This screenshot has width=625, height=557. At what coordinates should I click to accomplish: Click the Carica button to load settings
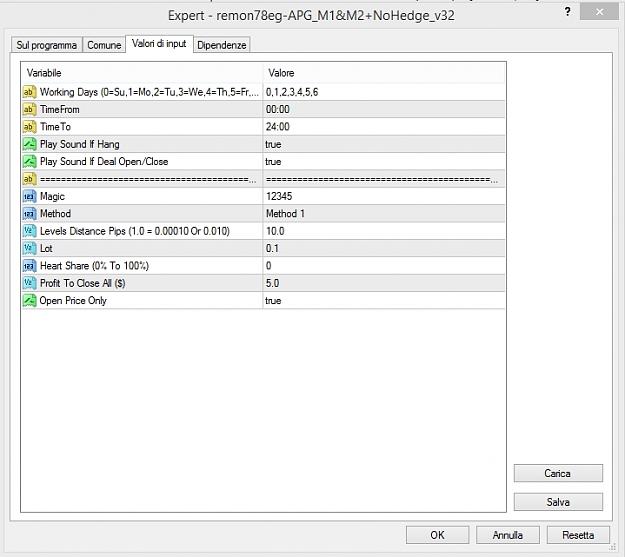pyautogui.click(x=558, y=473)
